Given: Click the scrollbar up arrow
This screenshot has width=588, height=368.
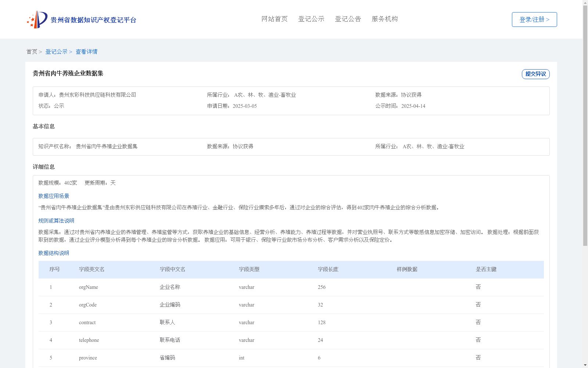Looking at the screenshot, I should pos(585,3).
